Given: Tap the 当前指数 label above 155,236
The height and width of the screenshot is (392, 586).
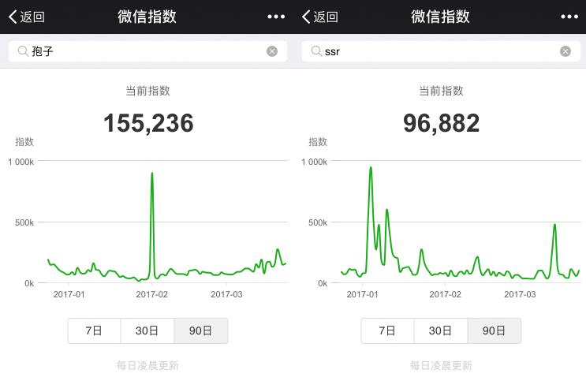Looking at the screenshot, I should (x=148, y=91).
